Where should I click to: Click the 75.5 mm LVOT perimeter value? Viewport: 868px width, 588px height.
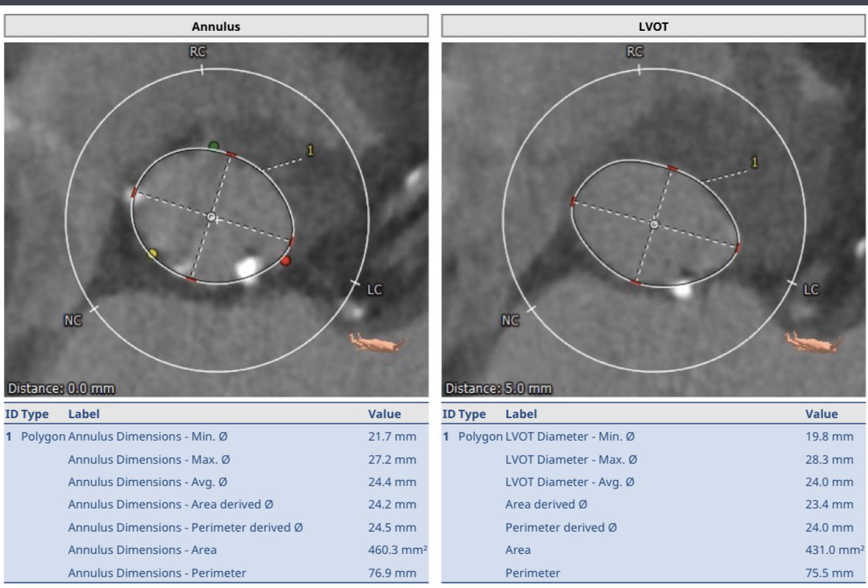pyautogui.click(x=829, y=573)
